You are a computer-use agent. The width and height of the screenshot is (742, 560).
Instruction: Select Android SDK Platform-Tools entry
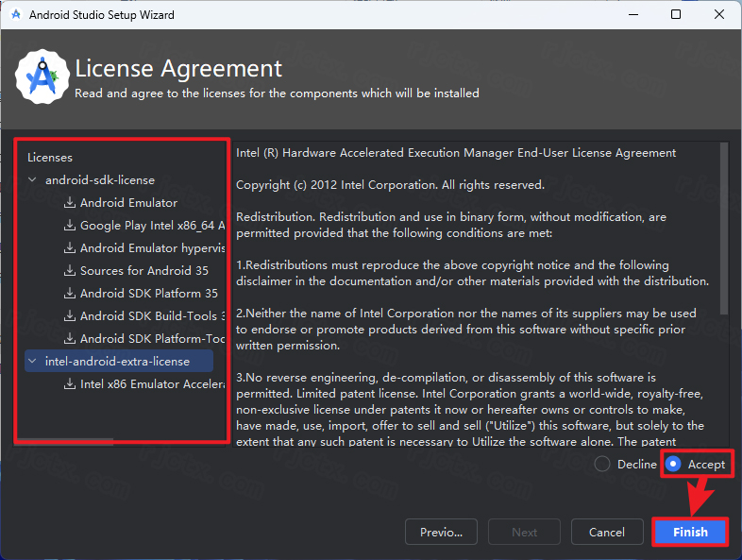(152, 338)
